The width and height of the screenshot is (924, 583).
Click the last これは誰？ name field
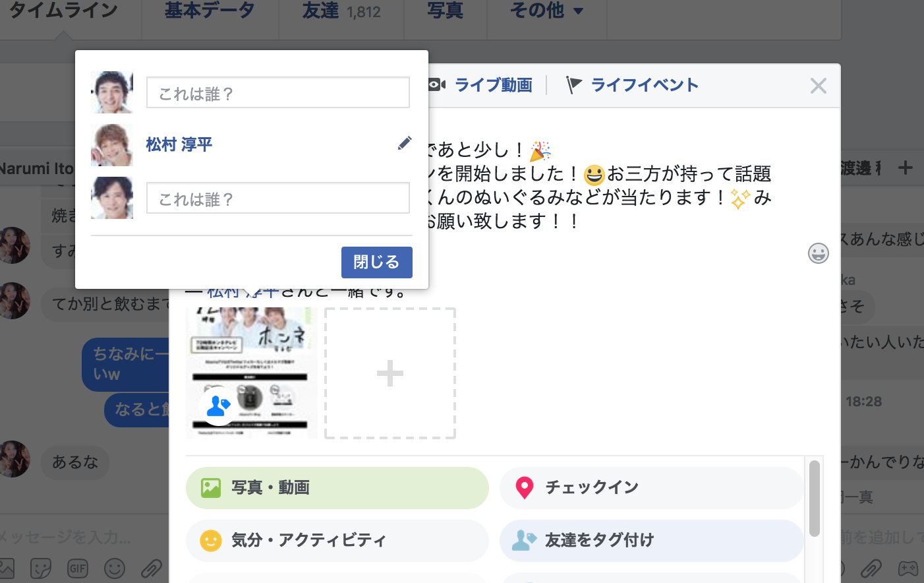click(x=277, y=198)
